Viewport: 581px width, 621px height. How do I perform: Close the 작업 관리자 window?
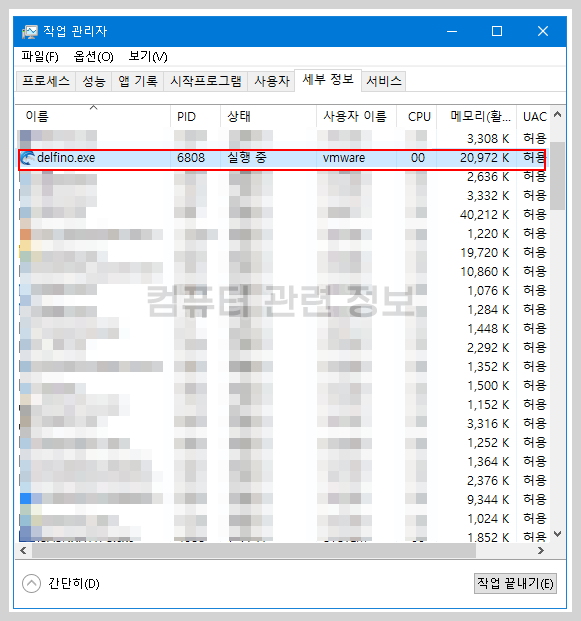click(x=543, y=31)
